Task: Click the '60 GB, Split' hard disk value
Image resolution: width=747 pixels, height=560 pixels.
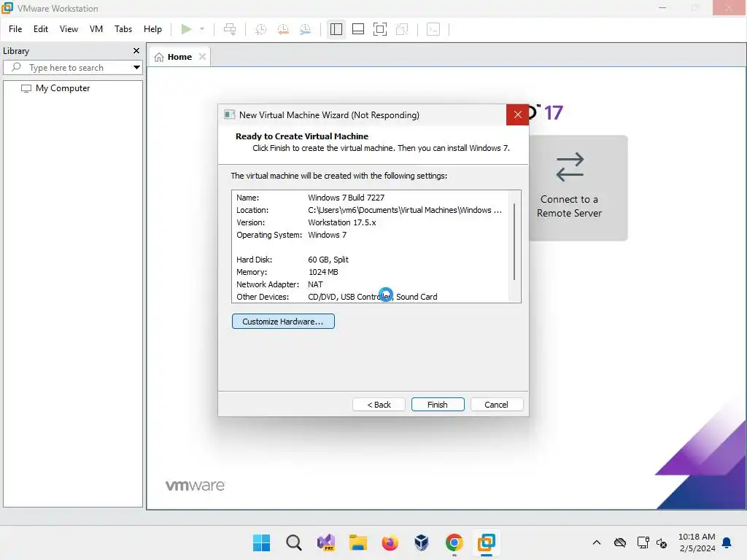Action: pyautogui.click(x=328, y=260)
